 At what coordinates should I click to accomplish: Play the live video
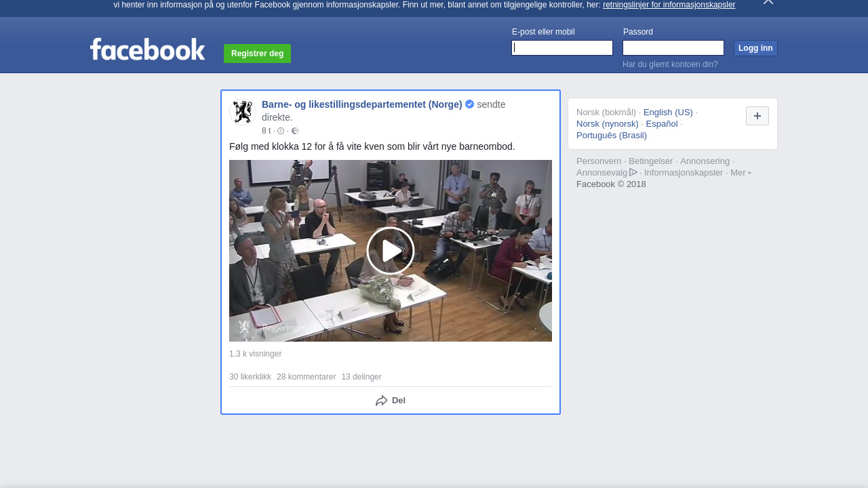[391, 251]
